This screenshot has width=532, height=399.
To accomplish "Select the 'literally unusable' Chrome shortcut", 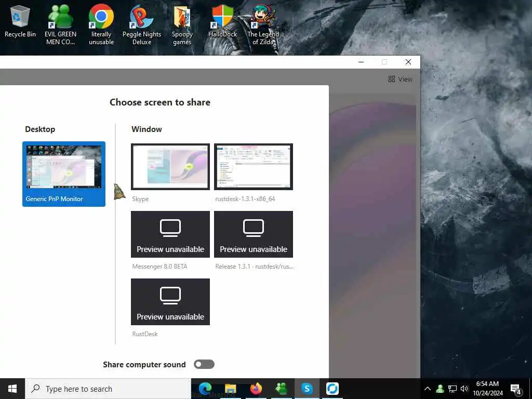I will click(x=101, y=24).
